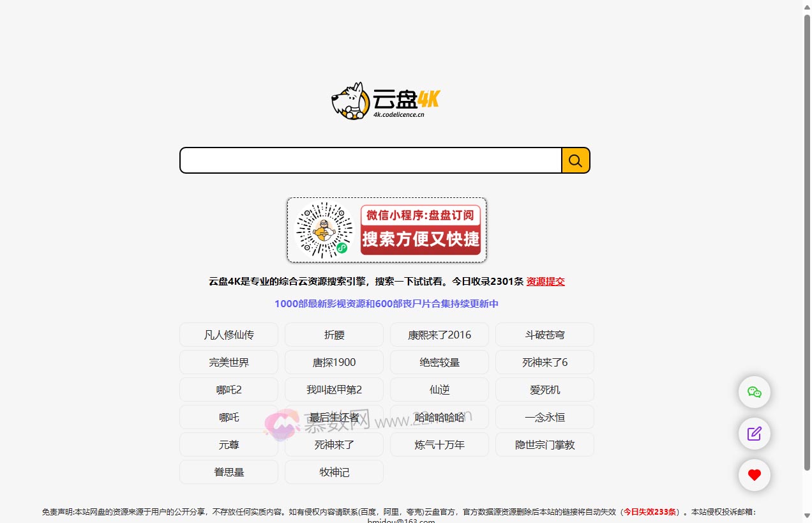Image resolution: width=812 pixels, height=523 pixels.
Task: Select the 隐世宗门掌教 hot search tag
Action: tap(545, 444)
